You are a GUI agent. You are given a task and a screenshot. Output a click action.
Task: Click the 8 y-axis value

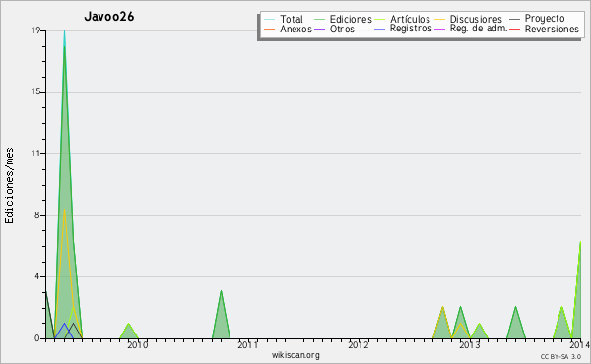tap(37, 215)
